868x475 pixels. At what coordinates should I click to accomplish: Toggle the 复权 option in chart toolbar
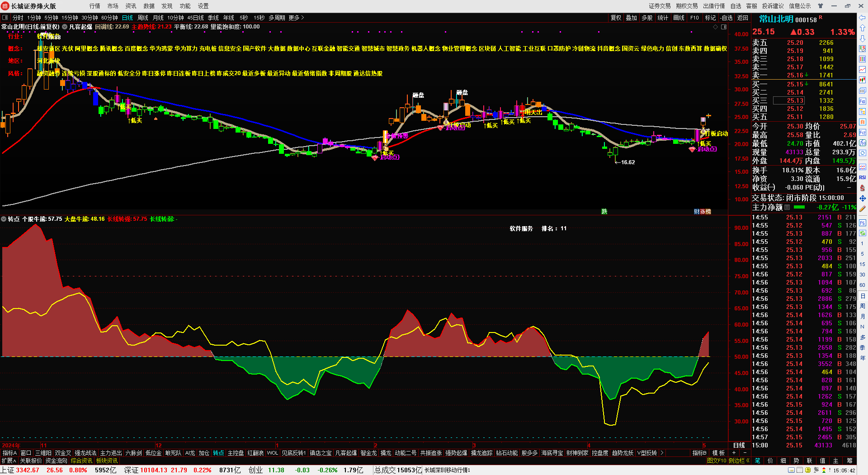pos(616,18)
